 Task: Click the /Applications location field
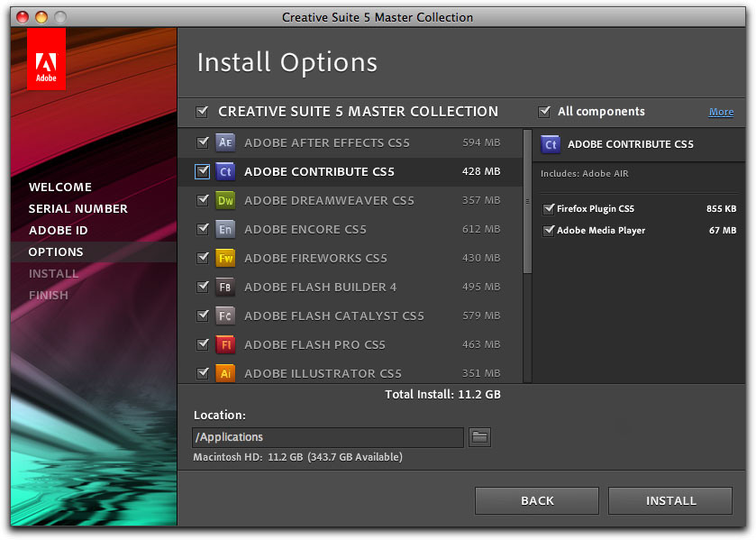point(328,437)
